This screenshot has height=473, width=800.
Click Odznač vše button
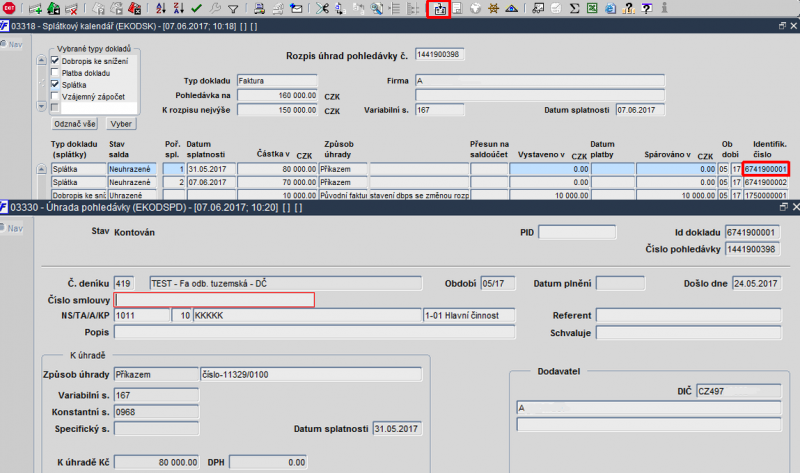pyautogui.click(x=75, y=123)
